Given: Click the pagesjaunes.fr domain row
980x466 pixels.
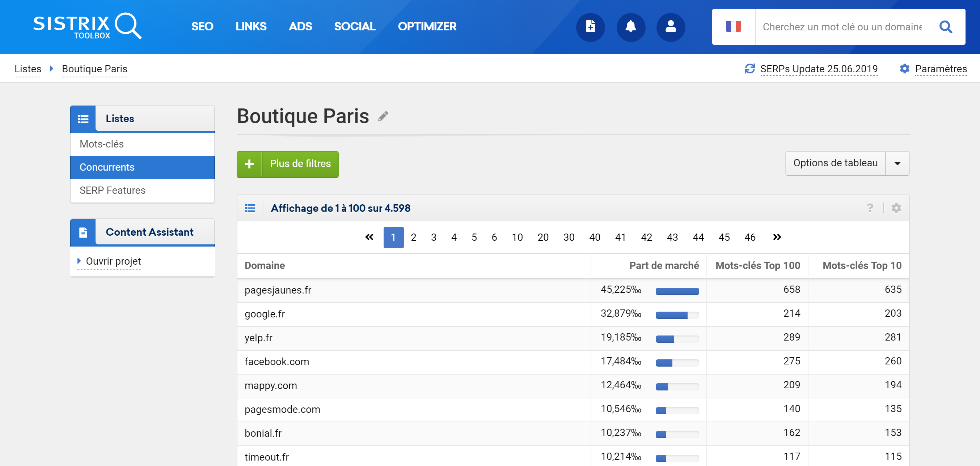Looking at the screenshot, I should 573,290.
